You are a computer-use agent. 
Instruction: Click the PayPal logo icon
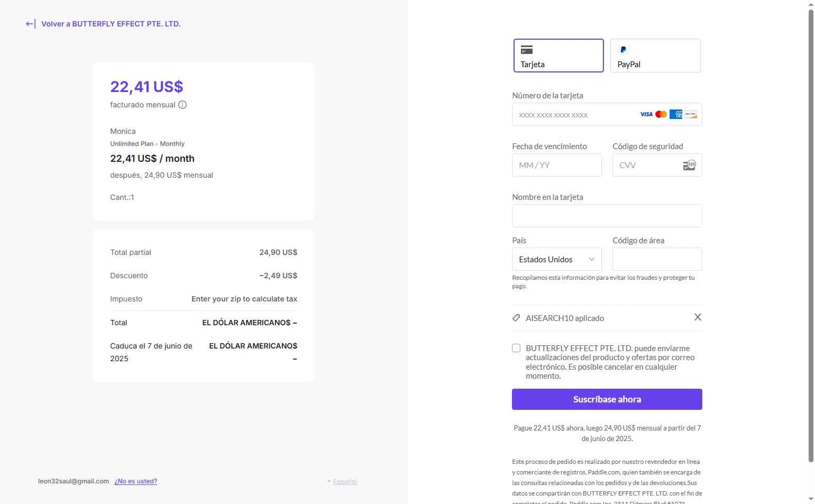623,50
